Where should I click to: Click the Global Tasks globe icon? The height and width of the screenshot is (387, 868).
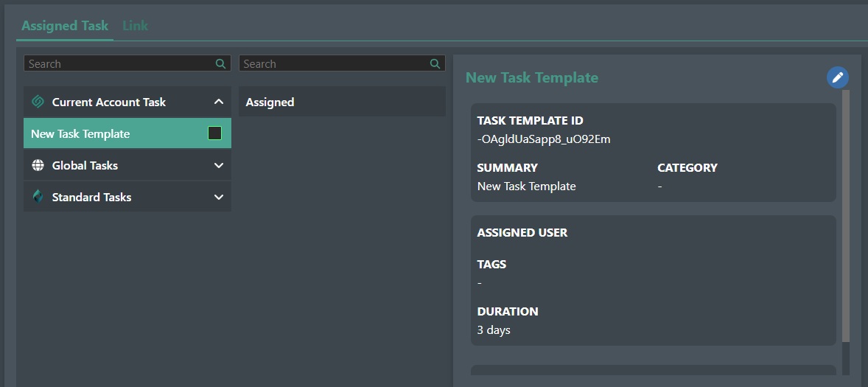(38, 165)
